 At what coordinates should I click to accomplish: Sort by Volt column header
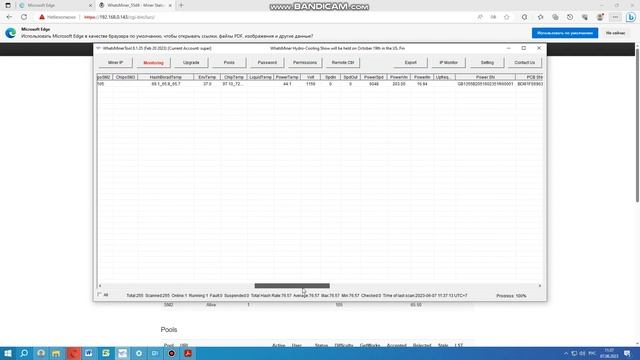click(310, 77)
